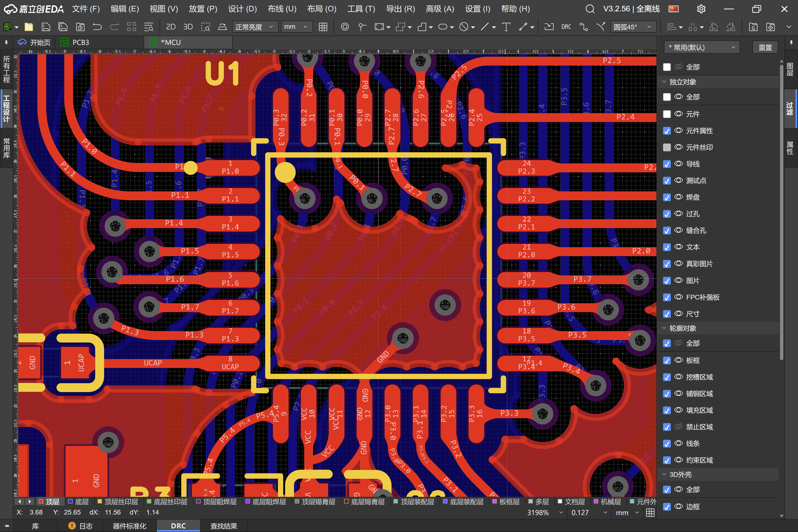This screenshot has width=798, height=532.
Task: Click the 底层 blue layer color swatch
Action: coord(71,502)
